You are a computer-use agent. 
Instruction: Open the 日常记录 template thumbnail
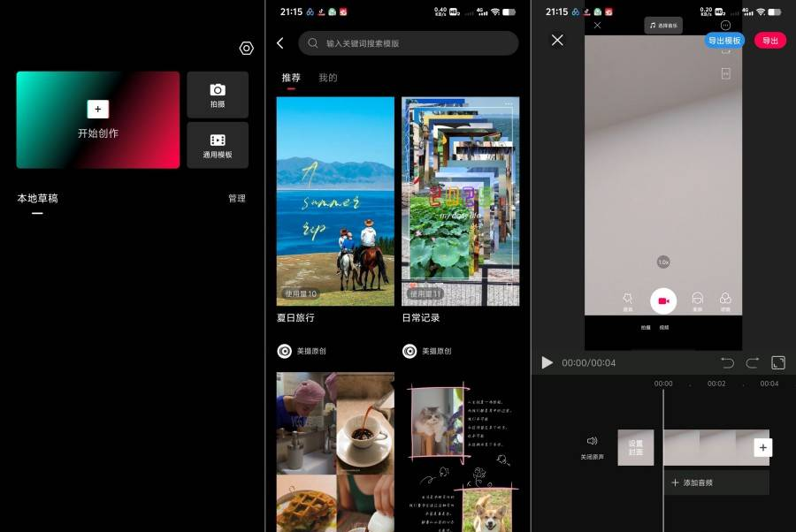click(x=461, y=201)
